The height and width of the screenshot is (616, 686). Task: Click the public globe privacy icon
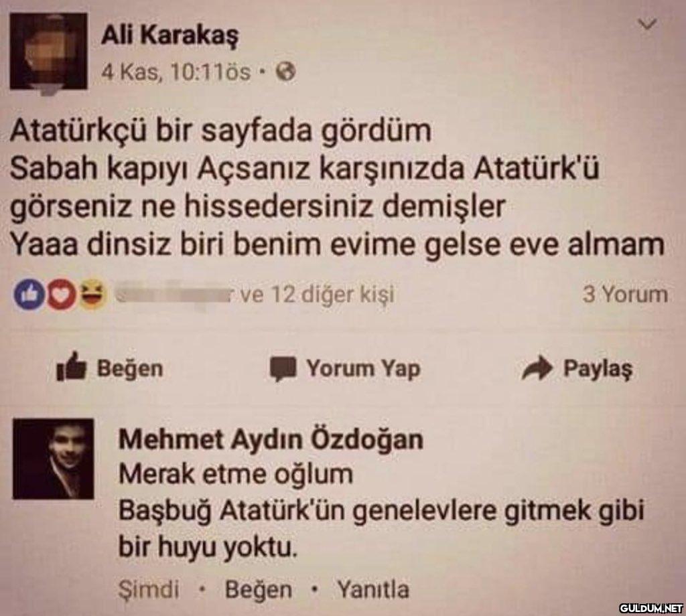285,71
